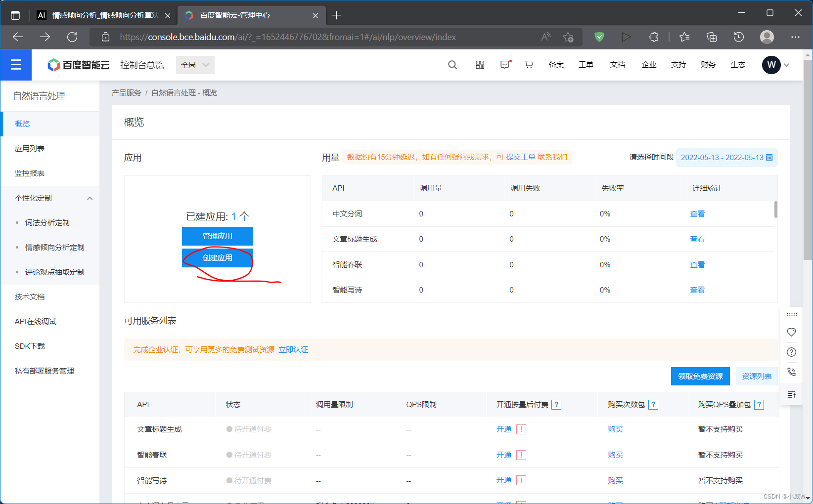The height and width of the screenshot is (504, 813).
Task: View details for 中文分词 row
Action: pyautogui.click(x=697, y=214)
